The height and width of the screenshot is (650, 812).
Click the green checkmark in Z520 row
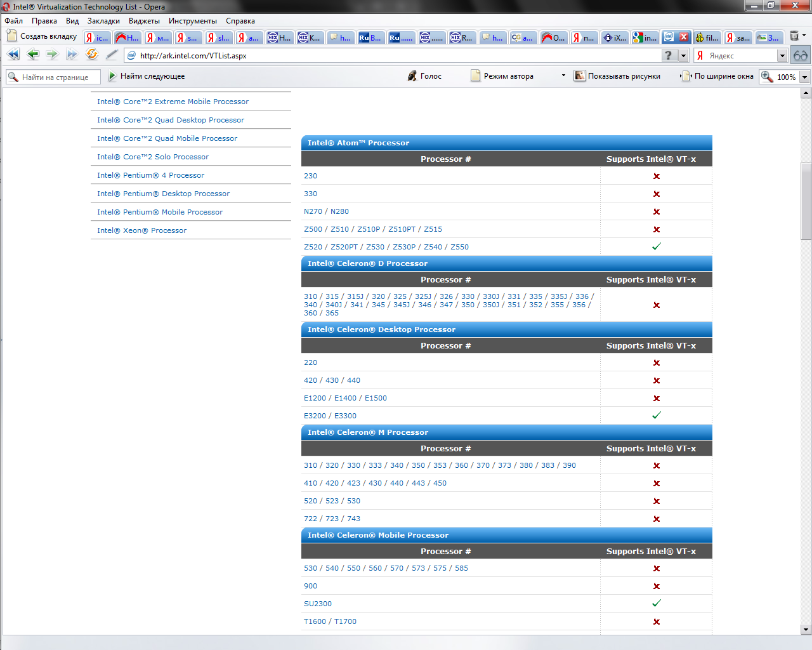(657, 246)
